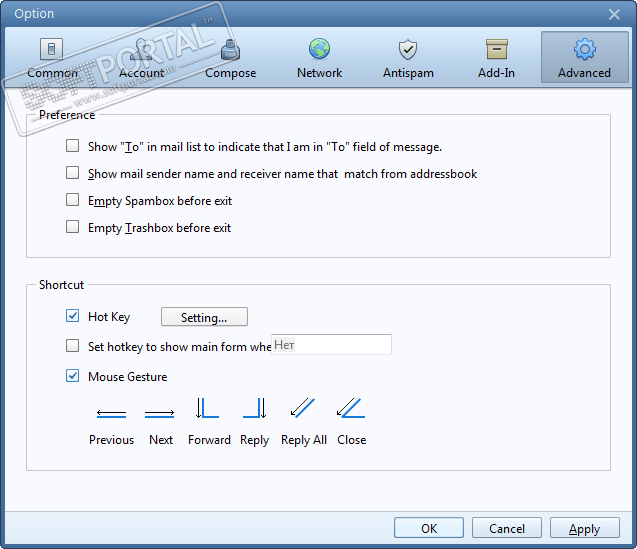The height and width of the screenshot is (549, 637).
Task: Click the Forward mouse gesture icon
Action: [x=207, y=408]
